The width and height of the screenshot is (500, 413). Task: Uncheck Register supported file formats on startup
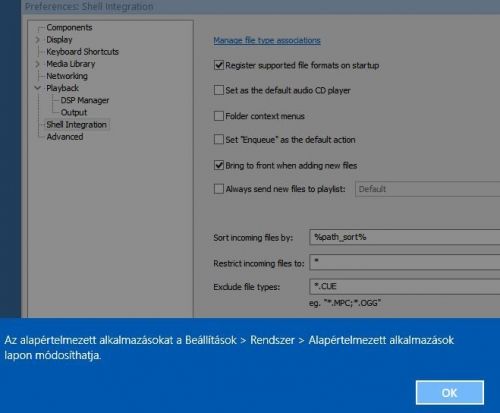click(x=219, y=65)
